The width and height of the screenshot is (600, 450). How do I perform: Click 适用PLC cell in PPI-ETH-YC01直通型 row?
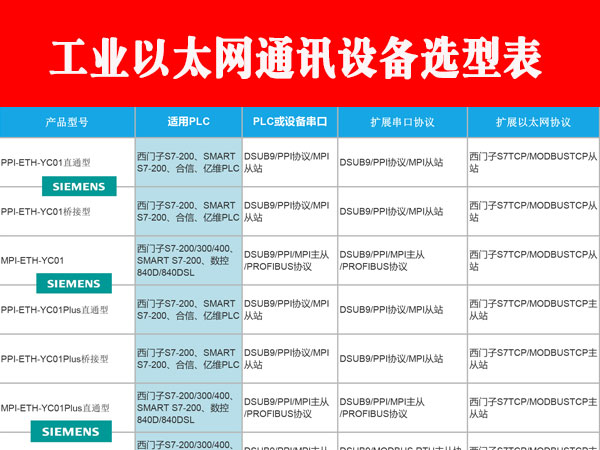pos(189,162)
